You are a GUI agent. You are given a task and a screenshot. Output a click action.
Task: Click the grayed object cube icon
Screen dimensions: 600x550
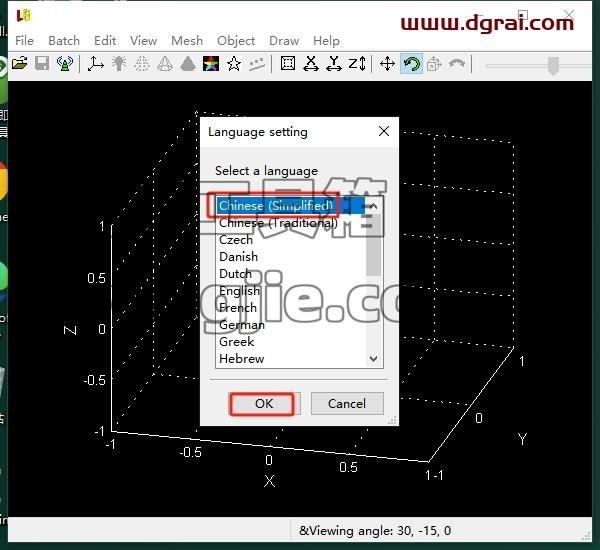point(434,64)
